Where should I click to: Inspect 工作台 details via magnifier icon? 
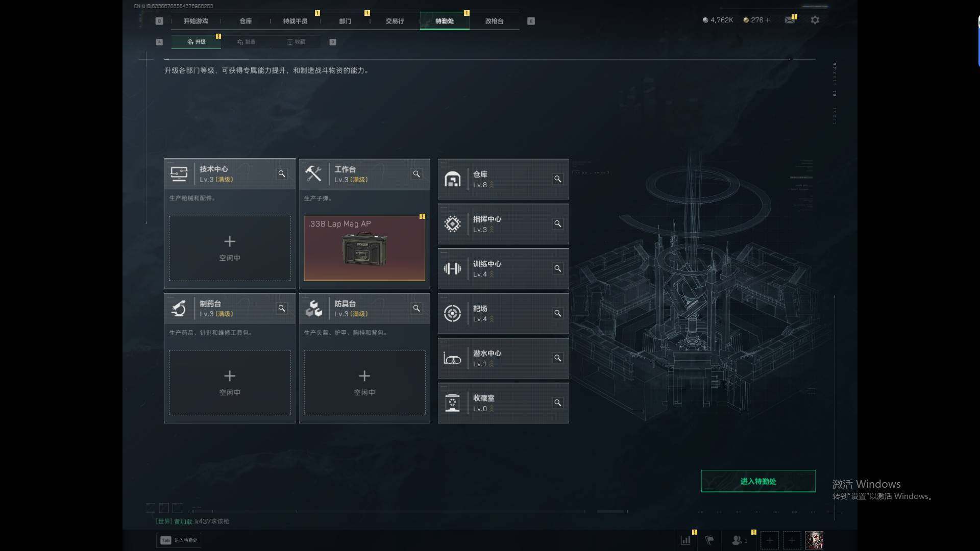click(x=416, y=174)
